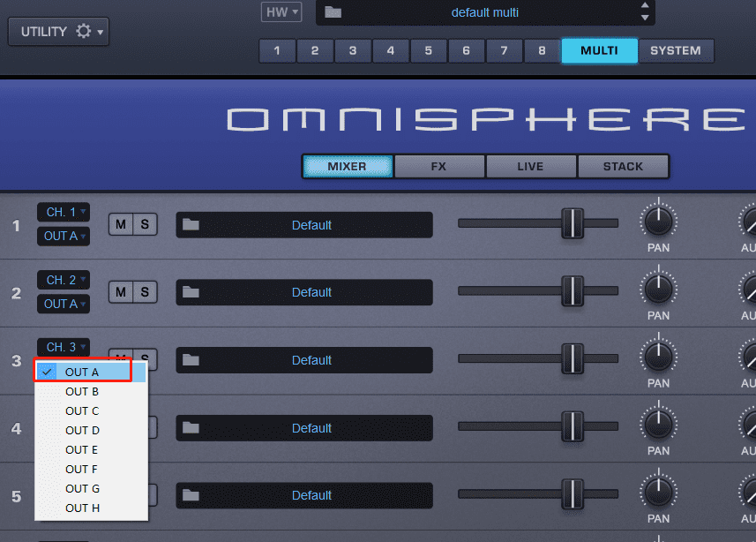Open the HW dropdown
Image resolution: width=756 pixels, height=542 pixels.
[x=281, y=12]
